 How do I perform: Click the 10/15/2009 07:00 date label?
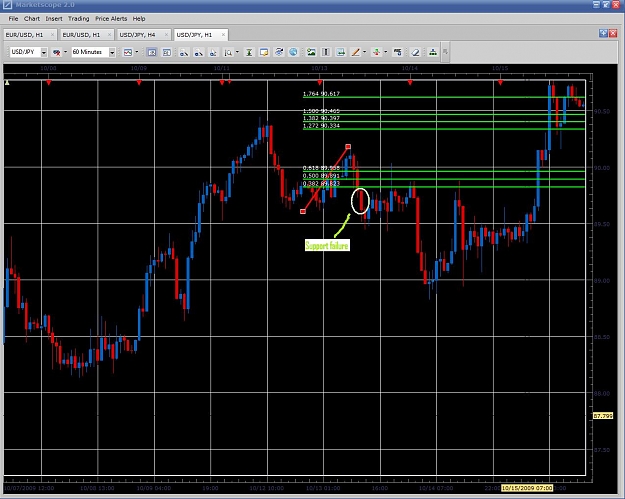coord(527,488)
